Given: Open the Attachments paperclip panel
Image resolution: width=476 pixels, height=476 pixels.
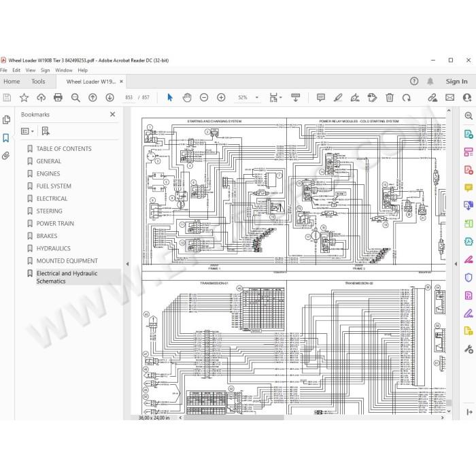Looking at the screenshot, I should pos(5,156).
